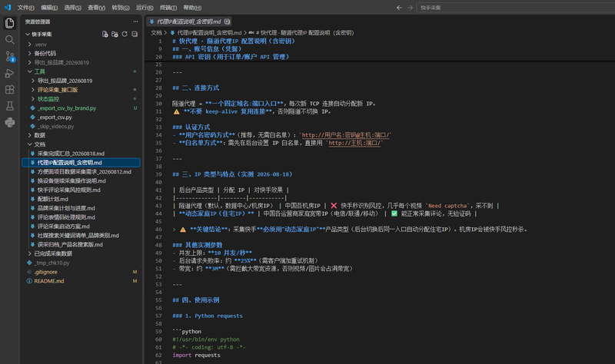This screenshot has width=615, height=364.
Task: Open the 查看 menu
Action: pos(97,8)
